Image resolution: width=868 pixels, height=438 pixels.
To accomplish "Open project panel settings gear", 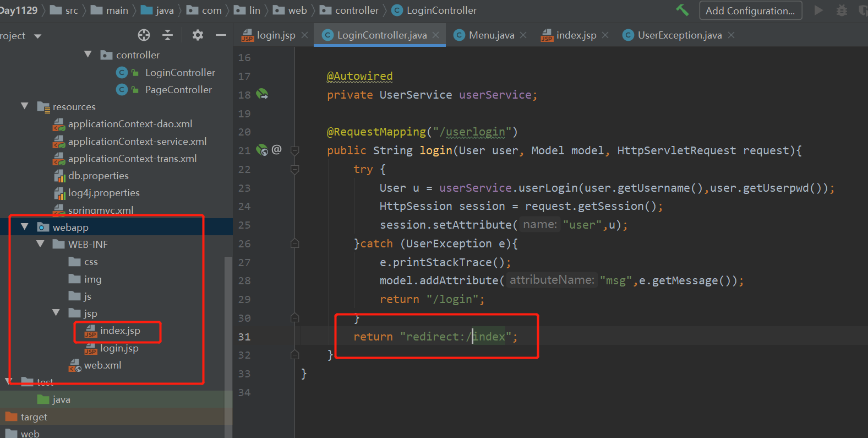I will (x=198, y=35).
